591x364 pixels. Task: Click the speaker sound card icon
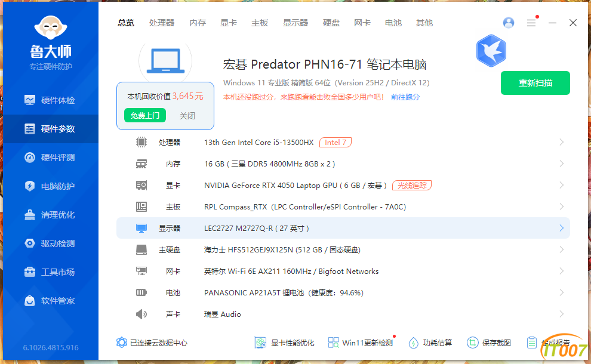point(141,314)
